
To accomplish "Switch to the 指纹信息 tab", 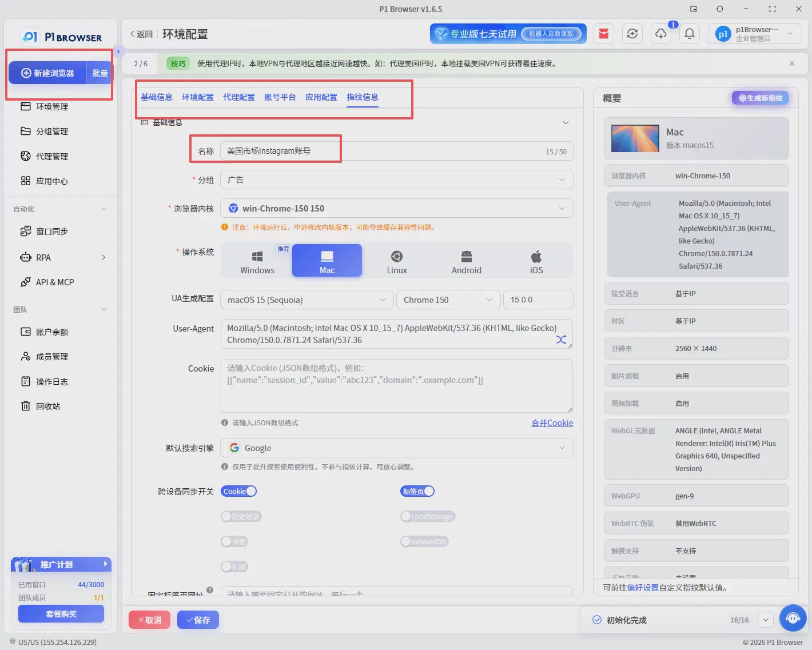I will click(x=363, y=97).
